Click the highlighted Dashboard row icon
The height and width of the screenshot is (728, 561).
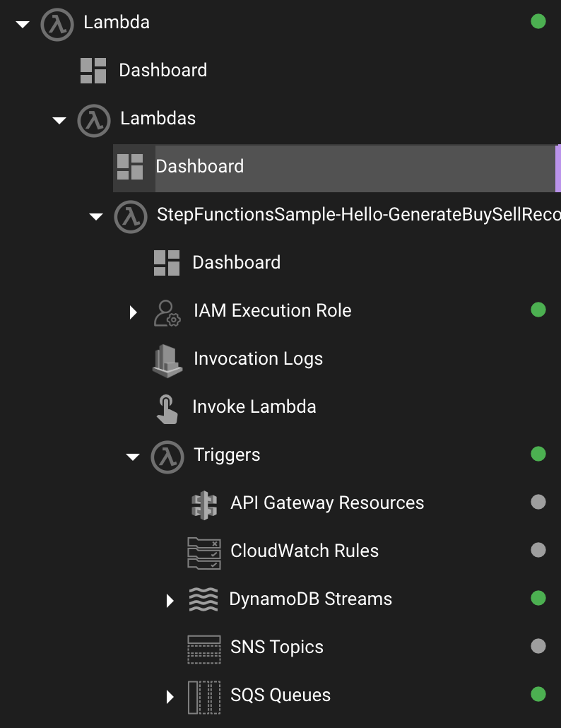point(130,167)
